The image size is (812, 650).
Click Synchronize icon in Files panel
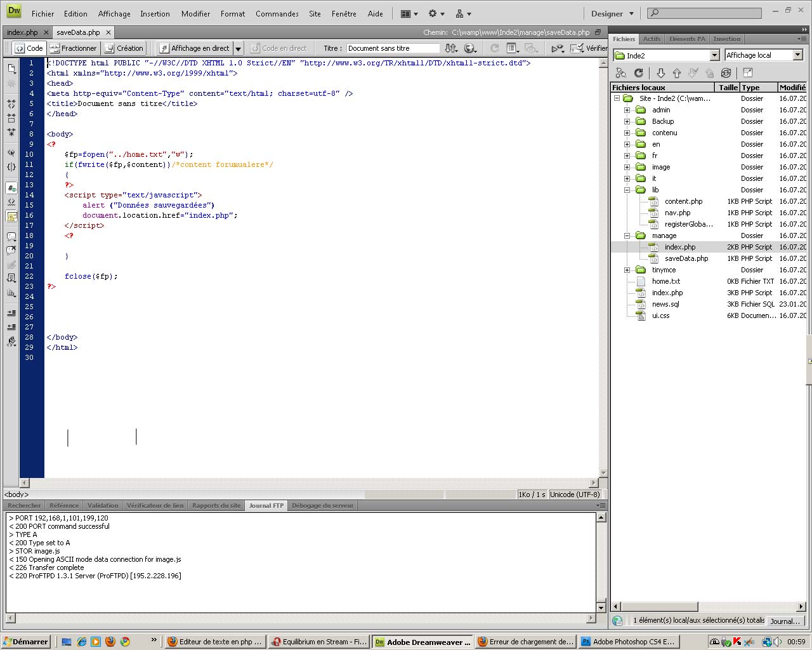[x=726, y=73]
